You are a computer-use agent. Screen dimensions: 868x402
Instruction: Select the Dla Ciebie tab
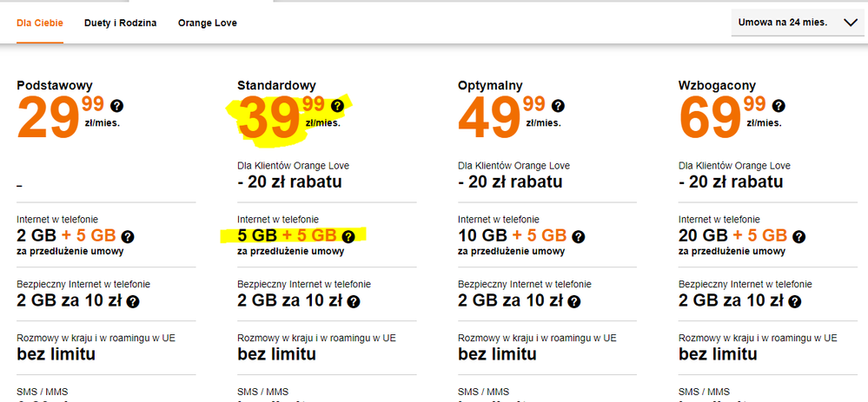tap(40, 23)
